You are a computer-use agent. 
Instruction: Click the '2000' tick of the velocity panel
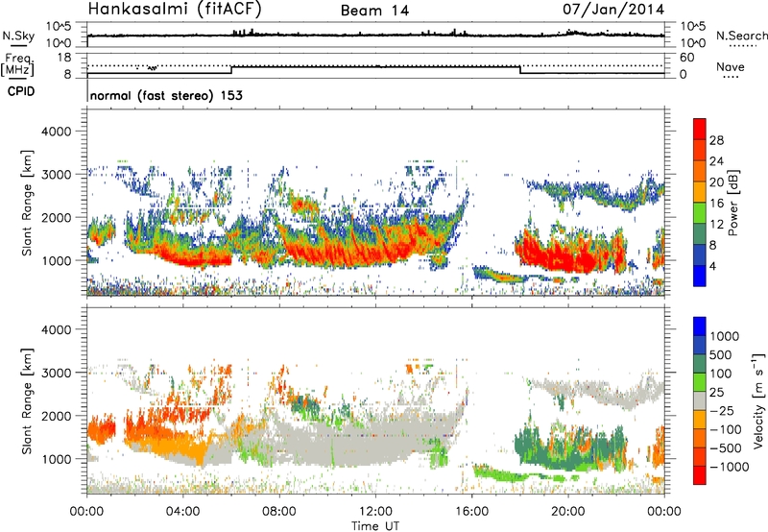pos(57,416)
